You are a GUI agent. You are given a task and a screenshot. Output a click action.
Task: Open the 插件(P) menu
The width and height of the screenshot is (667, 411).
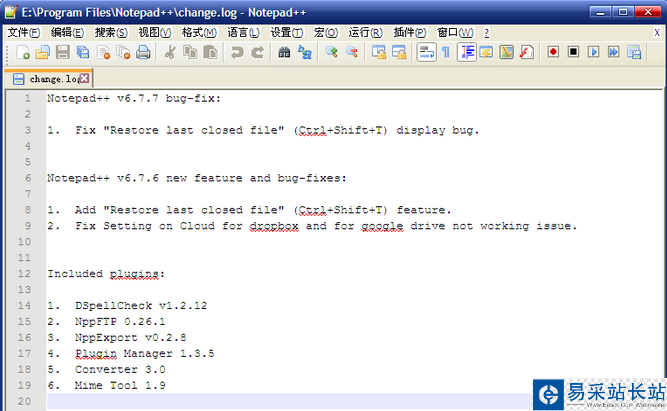pyautogui.click(x=410, y=32)
